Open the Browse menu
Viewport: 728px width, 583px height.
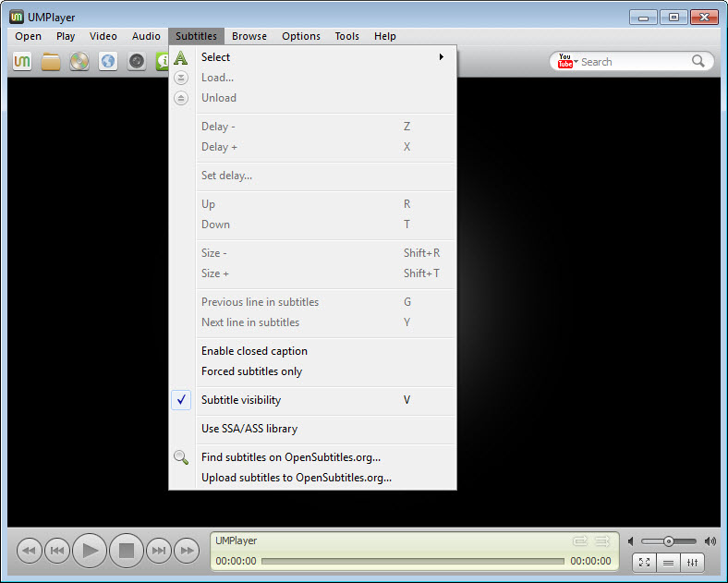(x=249, y=36)
